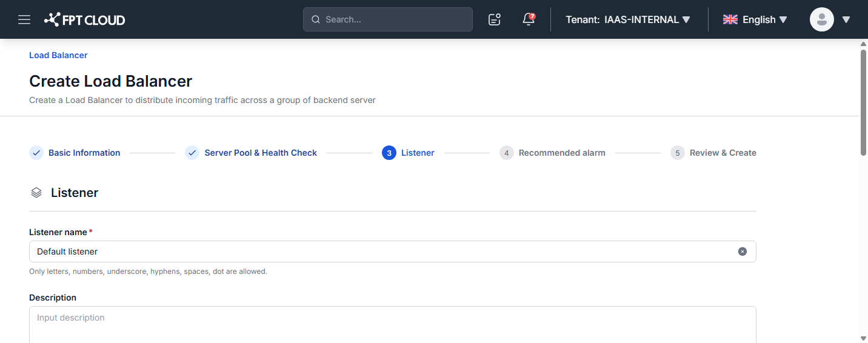This screenshot has width=868, height=343.
Task: Open the Load Balancer breadcrumb link
Action: (58, 55)
